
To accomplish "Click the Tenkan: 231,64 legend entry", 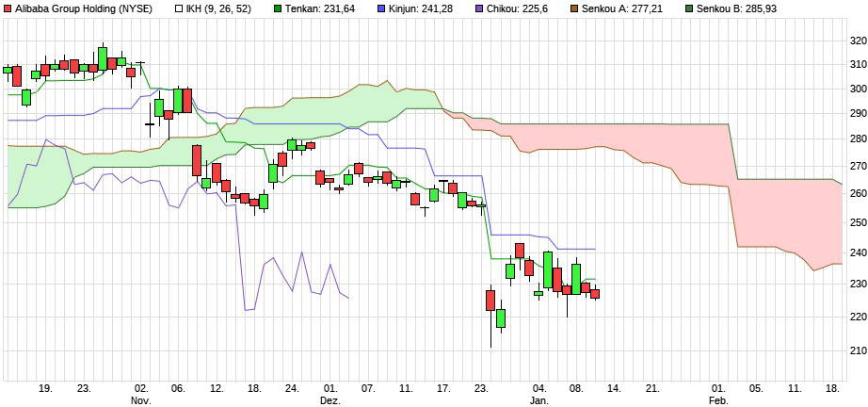I will pyautogui.click(x=320, y=8).
